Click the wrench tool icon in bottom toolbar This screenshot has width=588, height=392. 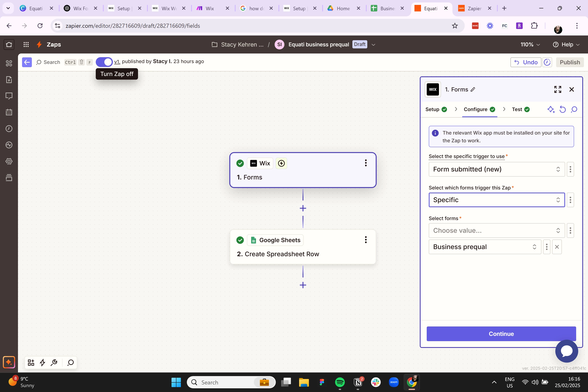pyautogui.click(x=54, y=363)
